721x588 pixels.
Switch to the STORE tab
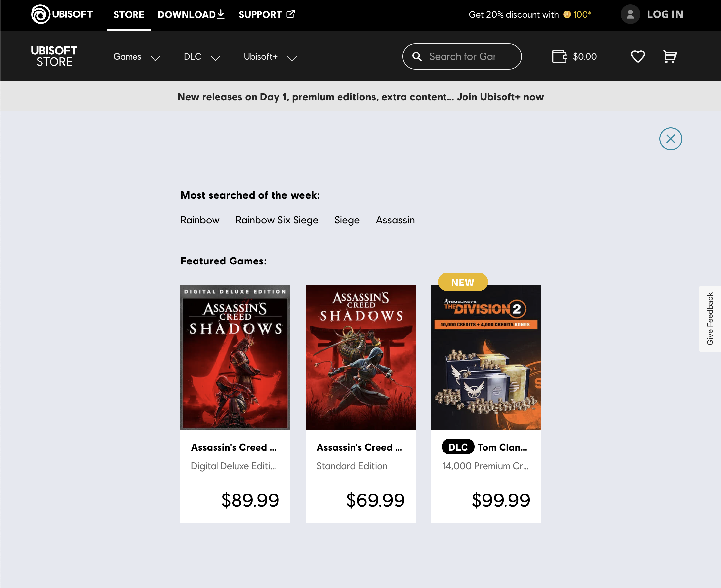129,14
